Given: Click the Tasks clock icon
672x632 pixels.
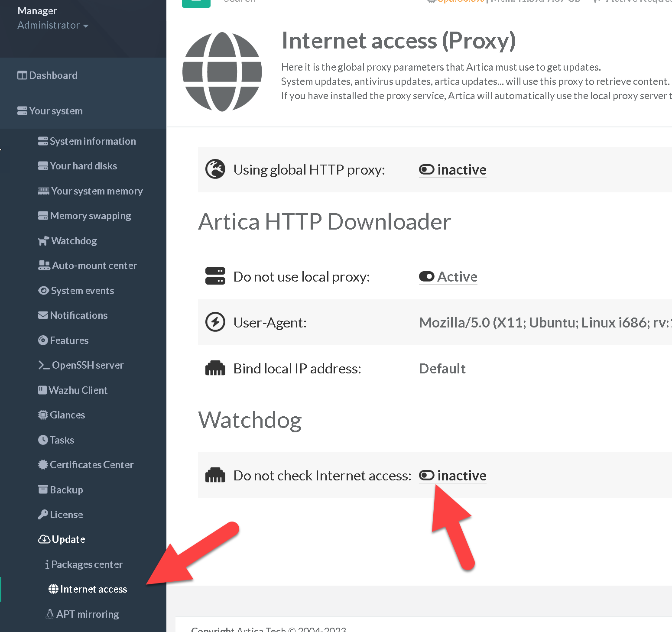Looking at the screenshot, I should tap(43, 440).
